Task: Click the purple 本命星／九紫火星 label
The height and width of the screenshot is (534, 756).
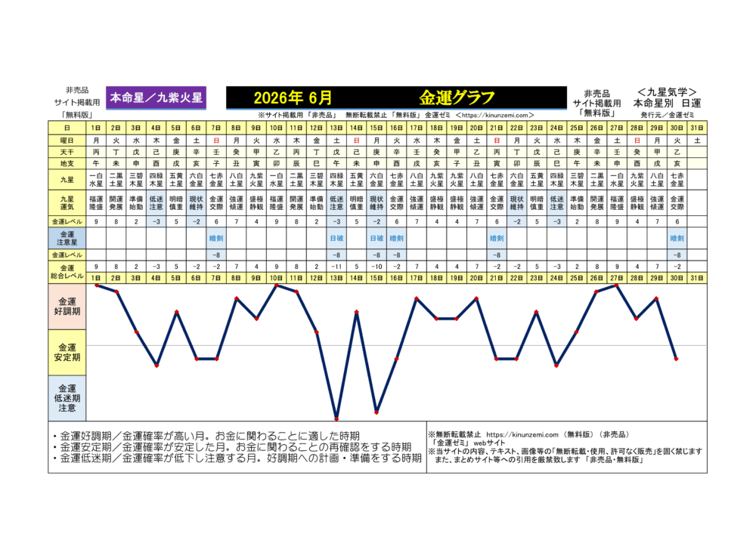Action: pos(156,97)
